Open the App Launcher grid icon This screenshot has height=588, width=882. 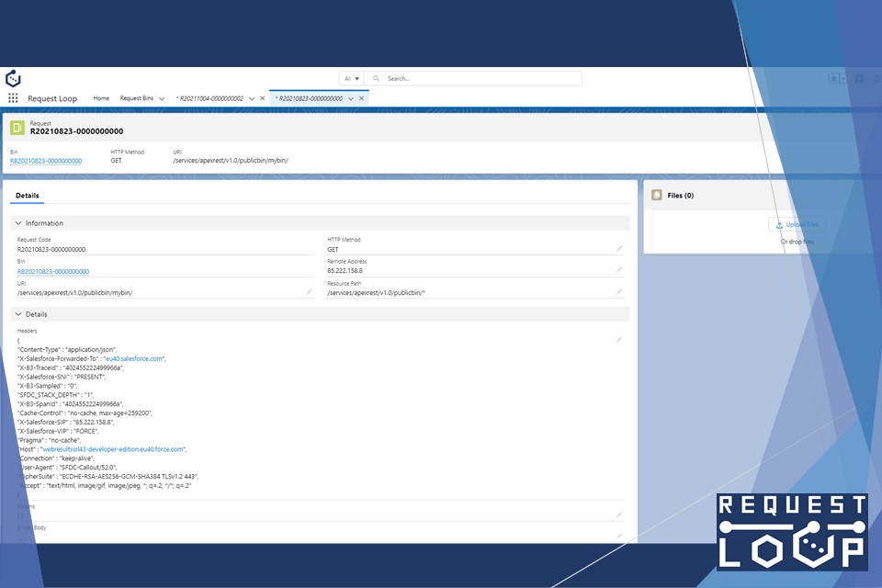13,98
